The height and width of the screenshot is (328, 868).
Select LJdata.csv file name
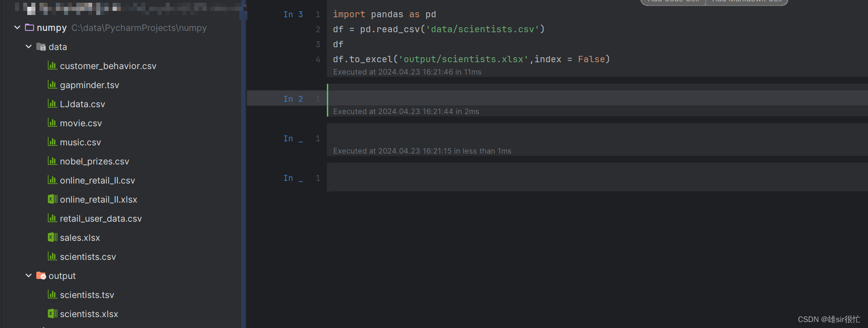83,104
